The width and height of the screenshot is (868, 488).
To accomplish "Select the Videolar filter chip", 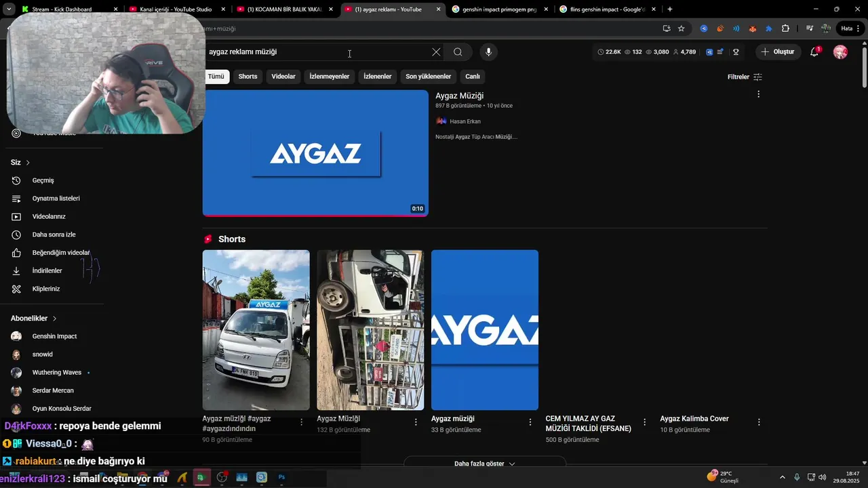I will [283, 77].
